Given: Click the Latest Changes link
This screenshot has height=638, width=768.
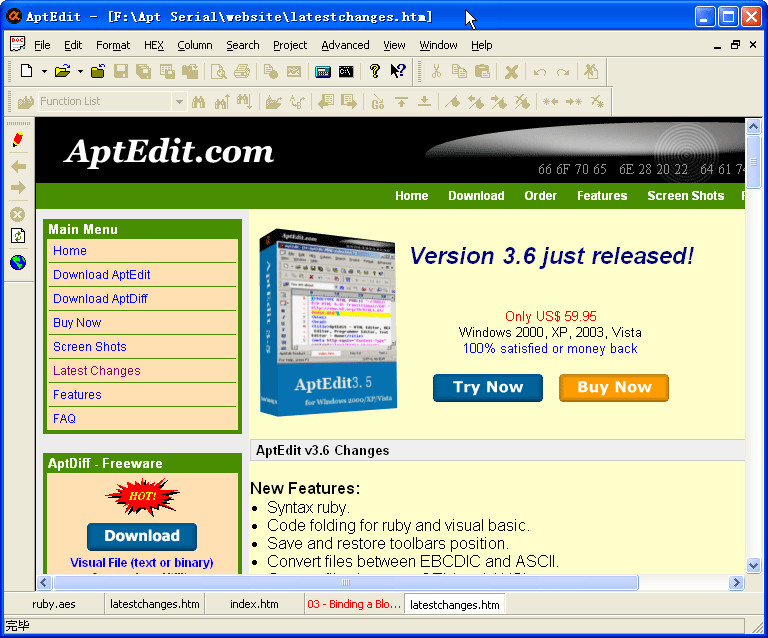Looking at the screenshot, I should click(96, 371).
